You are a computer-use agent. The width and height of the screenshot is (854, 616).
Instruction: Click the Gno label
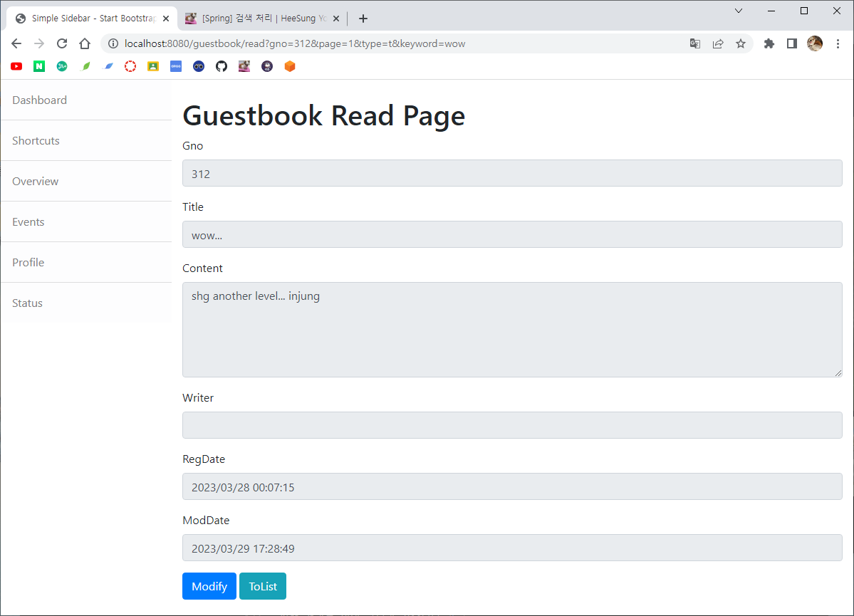pyautogui.click(x=193, y=146)
